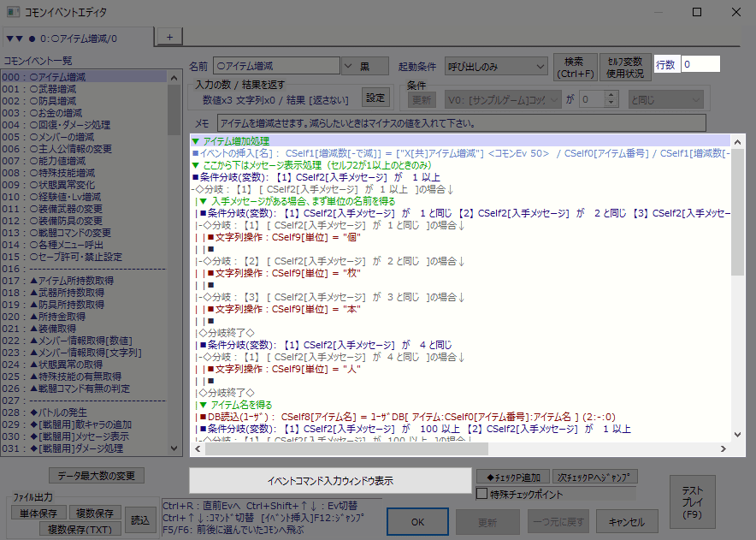Select 文字列操作 line setting "人"
Image resolution: width=756 pixels, height=540 pixels.
click(460, 369)
